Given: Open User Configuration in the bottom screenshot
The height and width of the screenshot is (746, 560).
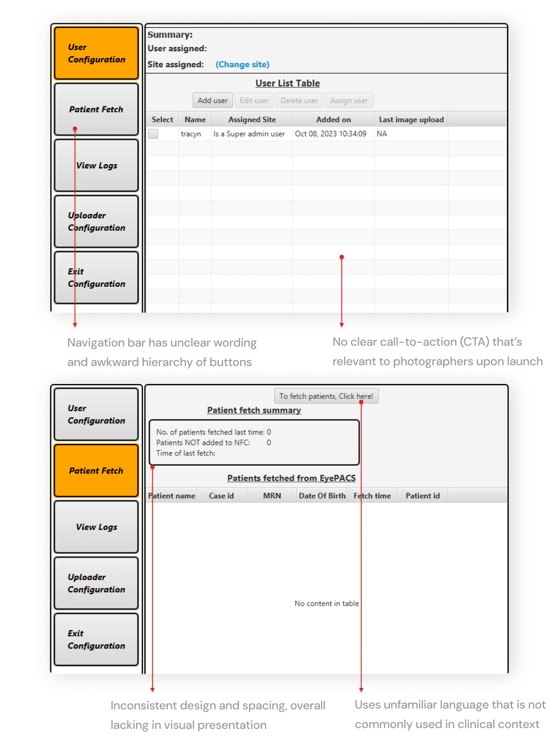Looking at the screenshot, I should tap(96, 414).
